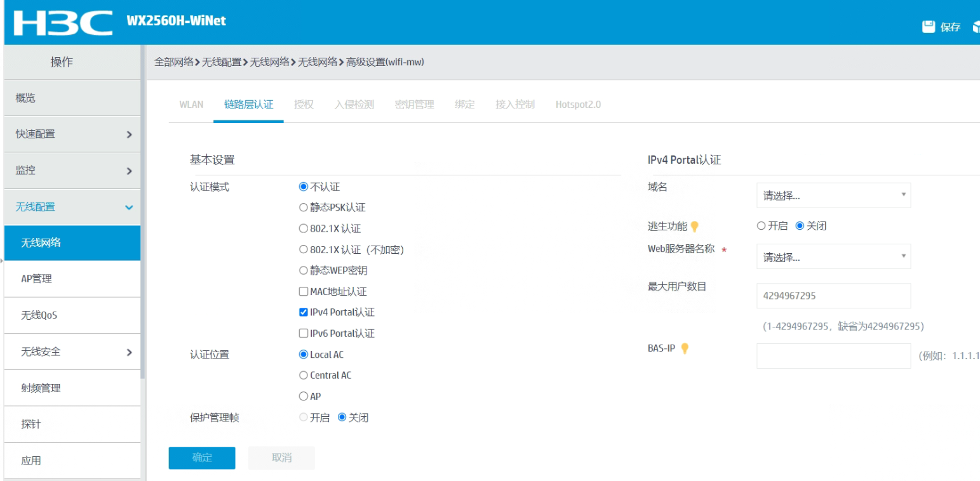Switch to the 授权 tab
Image resolution: width=980 pixels, height=481 pixels.
[x=304, y=104]
